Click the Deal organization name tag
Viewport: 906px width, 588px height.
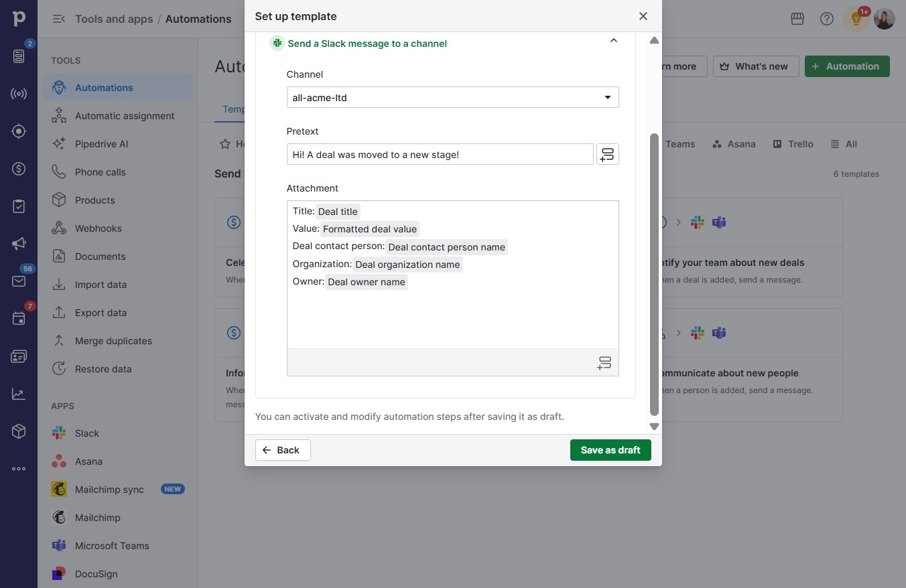[x=407, y=265]
